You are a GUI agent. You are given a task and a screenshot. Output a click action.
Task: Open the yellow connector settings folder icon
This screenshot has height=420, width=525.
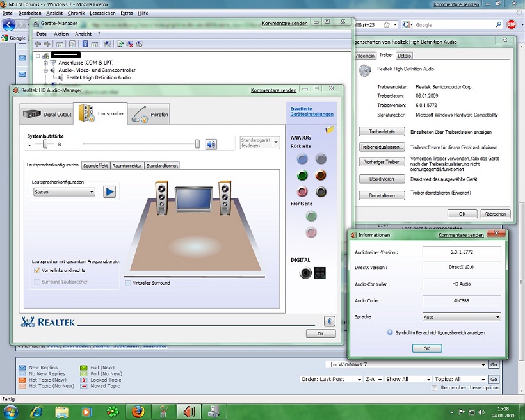(x=330, y=129)
